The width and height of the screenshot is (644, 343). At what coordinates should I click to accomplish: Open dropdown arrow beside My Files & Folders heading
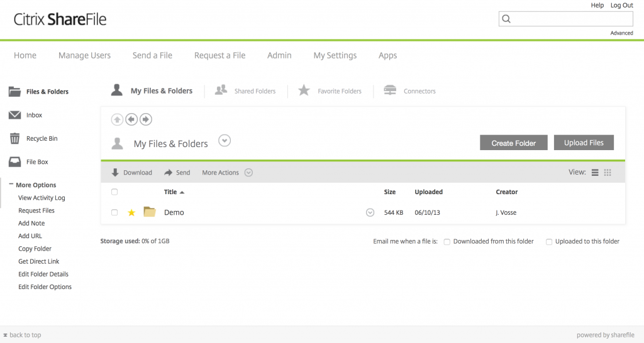(x=225, y=141)
